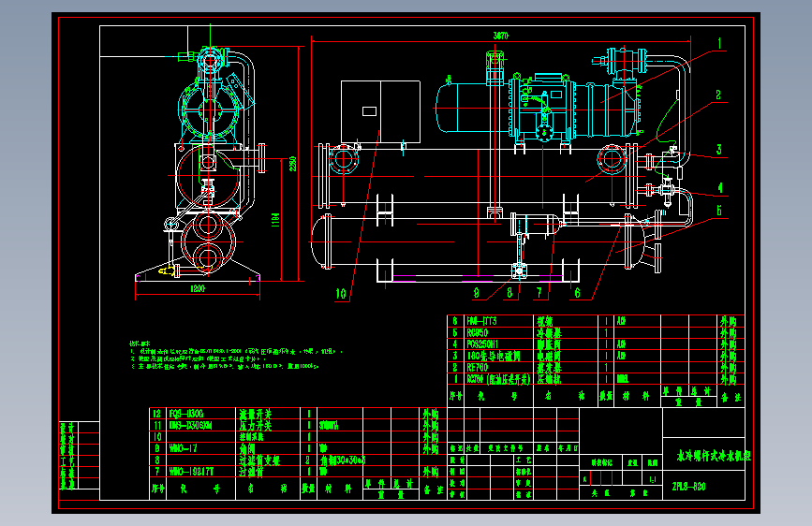Screen dimensions: 812x526
Task: Pick the 1184 vertical dimension text
Action: click(275, 220)
